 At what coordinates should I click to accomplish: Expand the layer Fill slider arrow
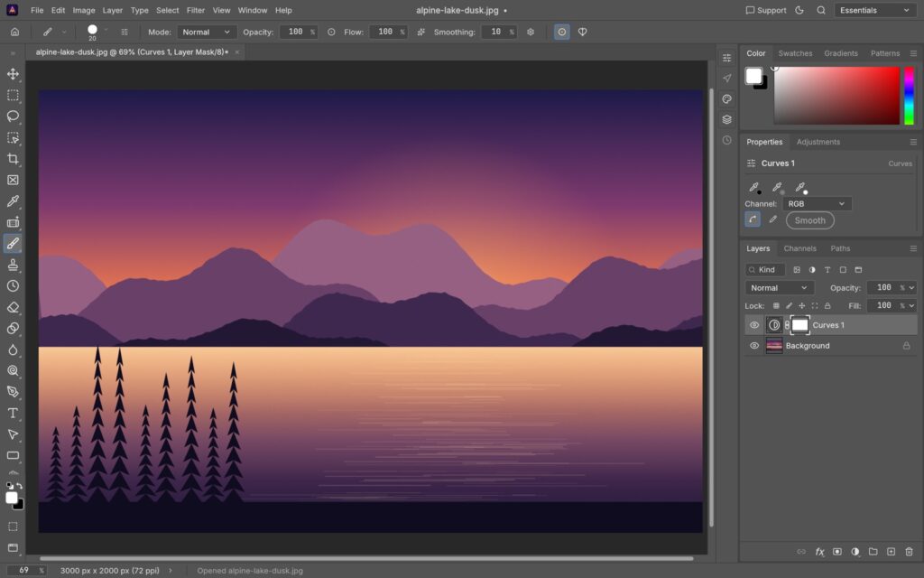[x=911, y=305]
